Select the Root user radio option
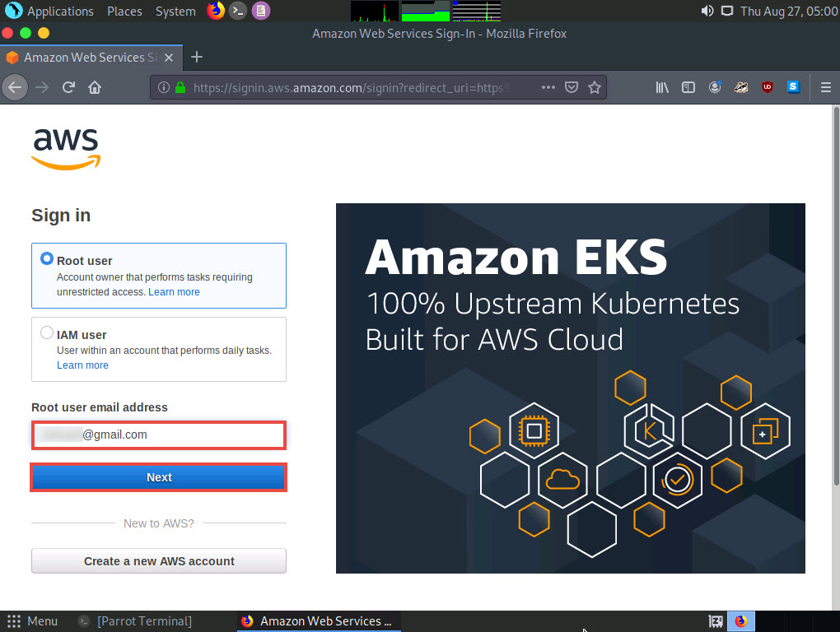Image resolution: width=840 pixels, height=632 pixels. [47, 259]
